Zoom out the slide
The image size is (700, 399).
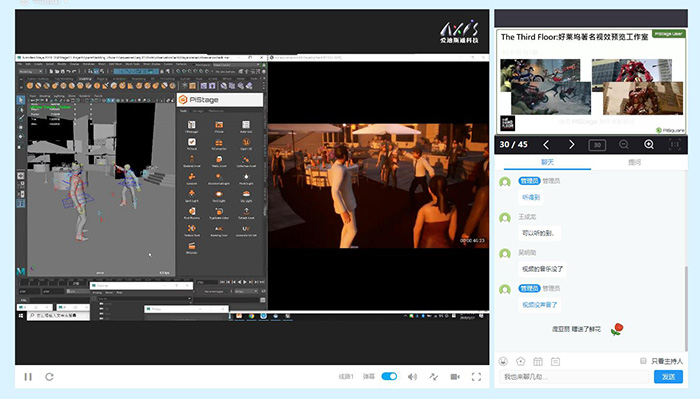coord(624,144)
